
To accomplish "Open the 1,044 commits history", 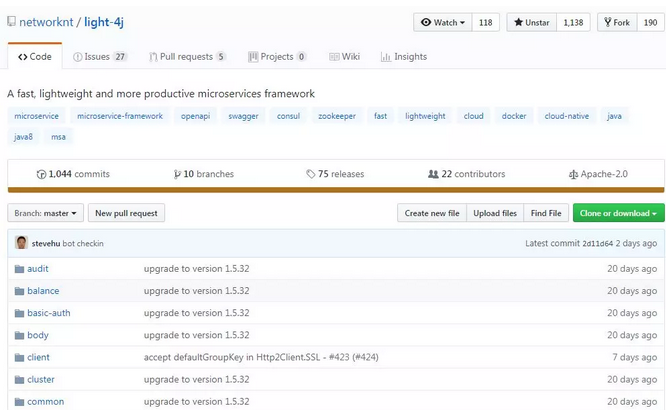I will click(73, 174).
